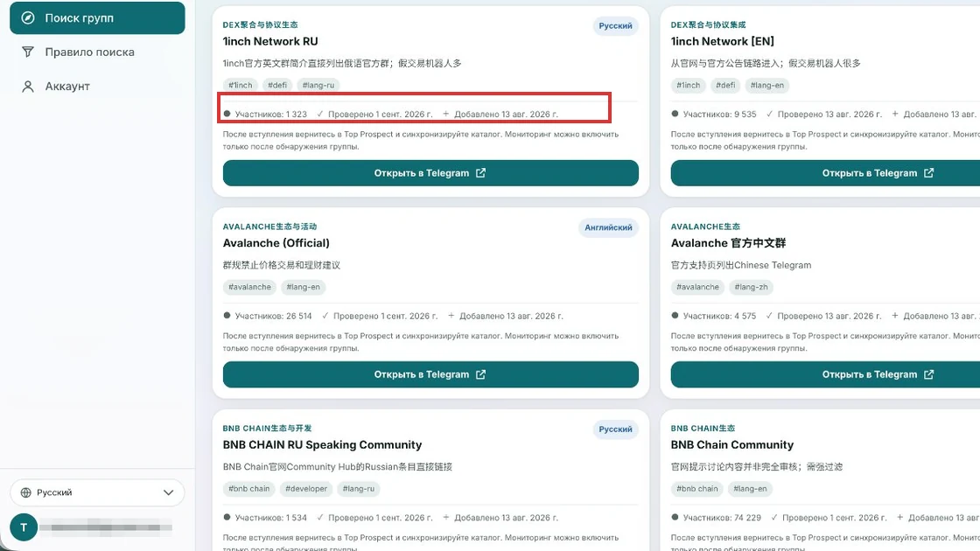The image size is (980, 551).
Task: Click the funnel icon beside Правило поиска
Action: (27, 52)
